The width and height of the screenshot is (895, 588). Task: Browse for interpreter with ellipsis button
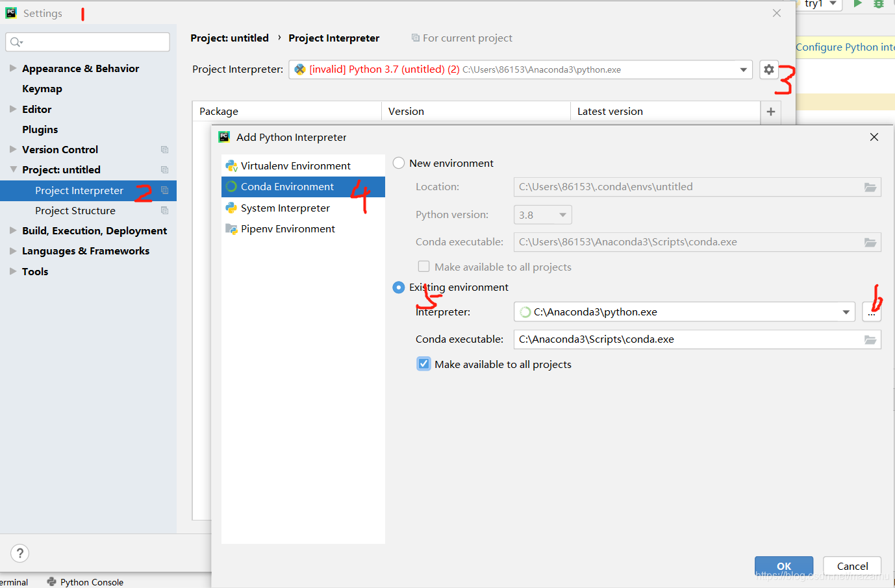[872, 312]
